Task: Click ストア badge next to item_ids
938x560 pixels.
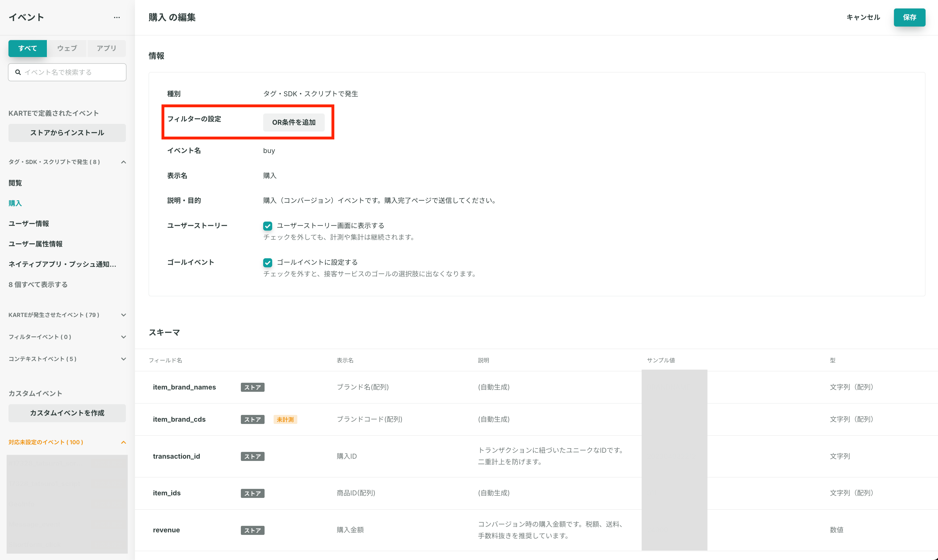Action: coord(252,493)
